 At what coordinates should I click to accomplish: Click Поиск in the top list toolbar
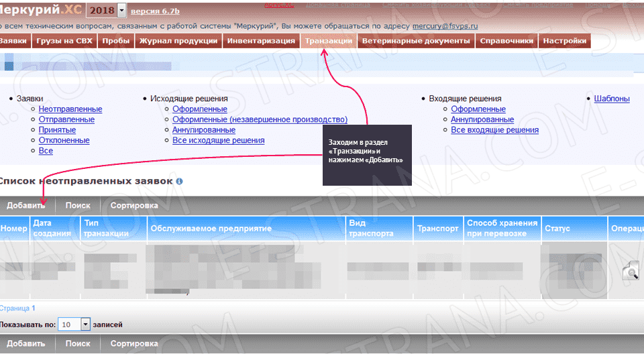[x=78, y=205]
